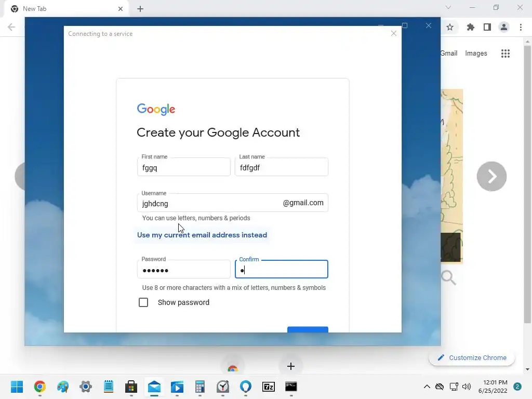Viewport: 532px width, 399px height.
Task: Click the network tray icon
Action: pyautogui.click(x=454, y=387)
